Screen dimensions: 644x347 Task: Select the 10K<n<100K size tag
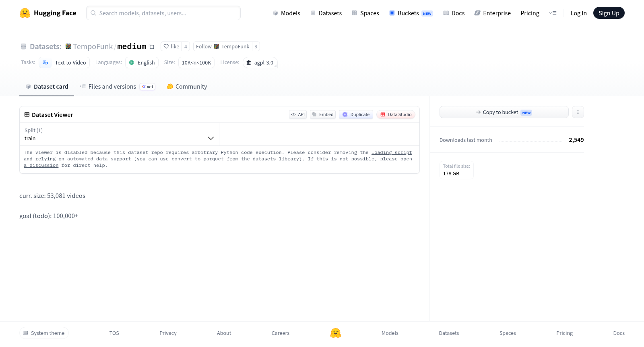click(196, 62)
